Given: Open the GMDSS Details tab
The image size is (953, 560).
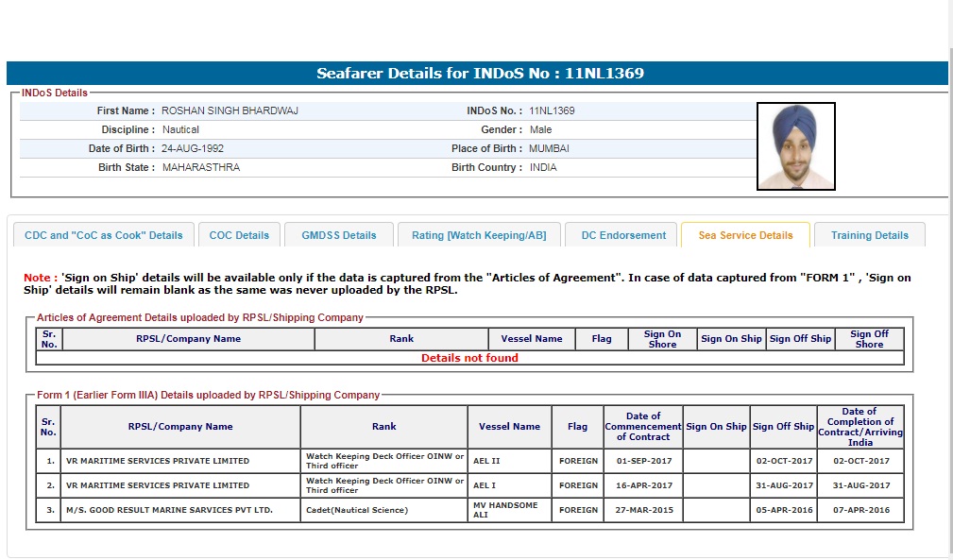Looking at the screenshot, I should pos(338,235).
